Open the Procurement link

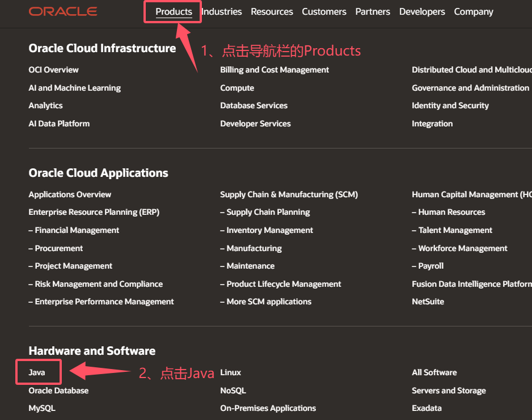pos(56,248)
